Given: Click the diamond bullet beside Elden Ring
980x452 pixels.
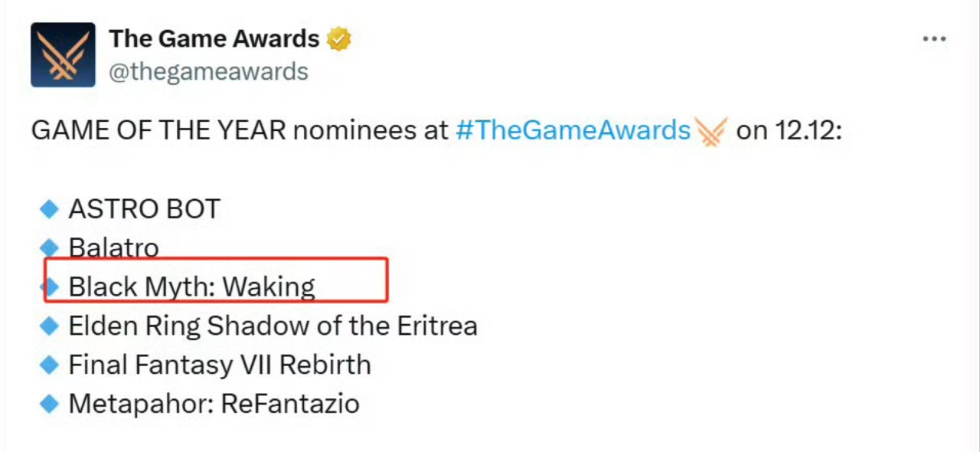Looking at the screenshot, I should (49, 326).
